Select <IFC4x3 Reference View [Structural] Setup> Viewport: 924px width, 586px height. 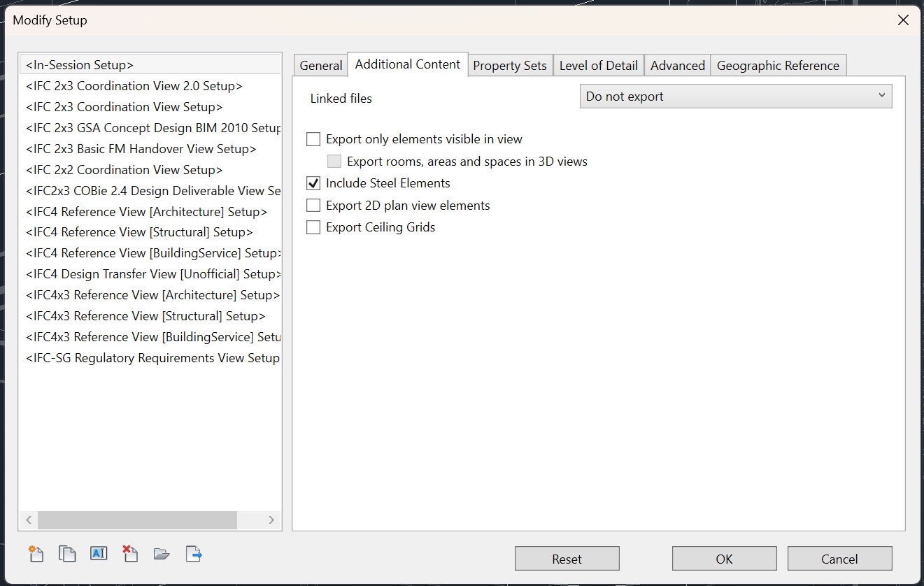(x=150, y=316)
